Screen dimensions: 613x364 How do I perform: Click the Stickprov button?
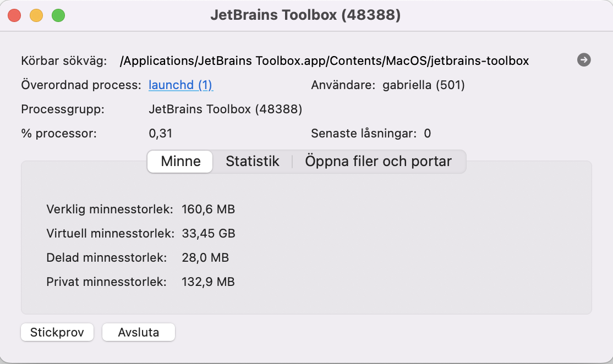point(57,332)
